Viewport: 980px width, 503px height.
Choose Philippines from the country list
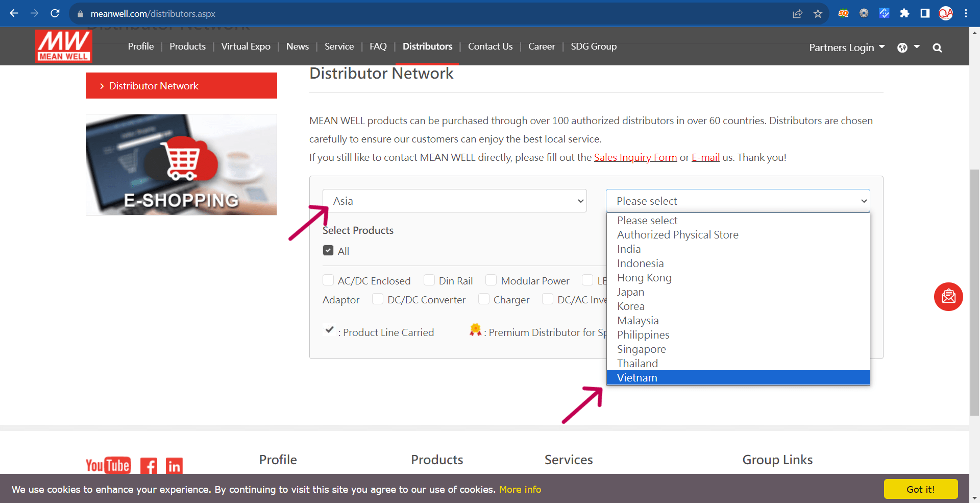pos(738,335)
